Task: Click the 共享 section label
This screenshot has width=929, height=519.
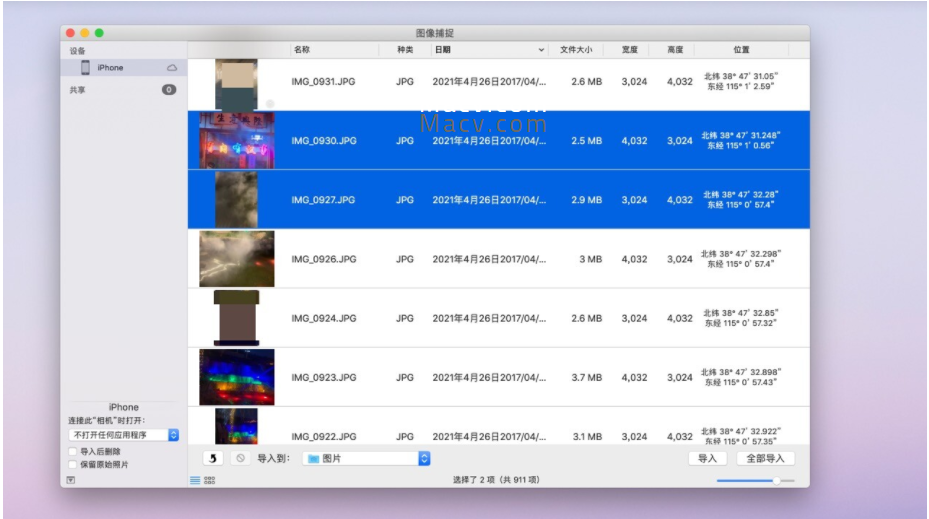Action: tap(78, 90)
